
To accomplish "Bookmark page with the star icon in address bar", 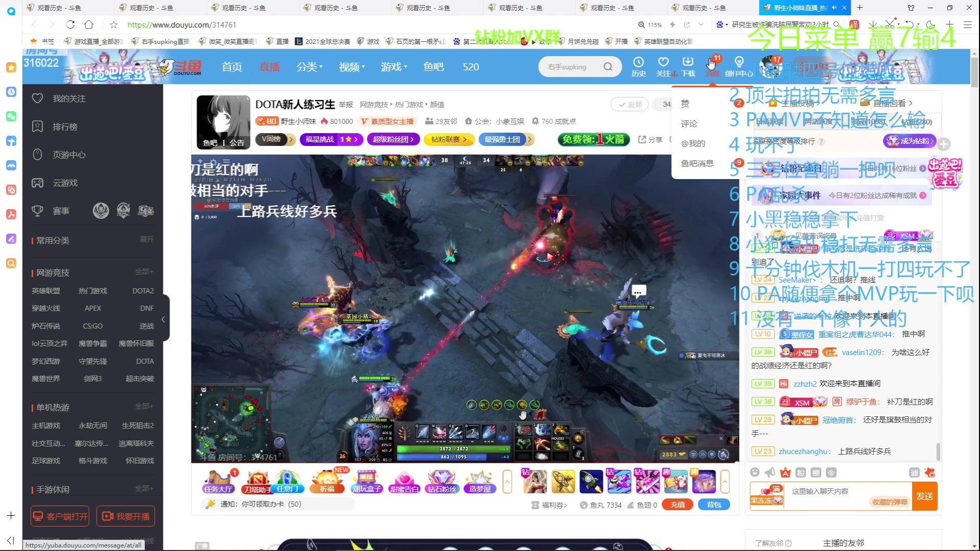I will point(114,24).
